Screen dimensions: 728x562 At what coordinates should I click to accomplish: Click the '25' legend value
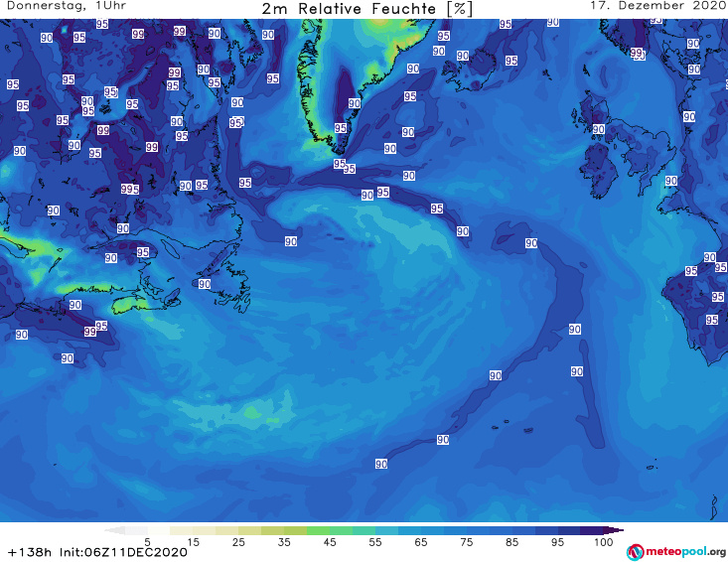[238, 542]
